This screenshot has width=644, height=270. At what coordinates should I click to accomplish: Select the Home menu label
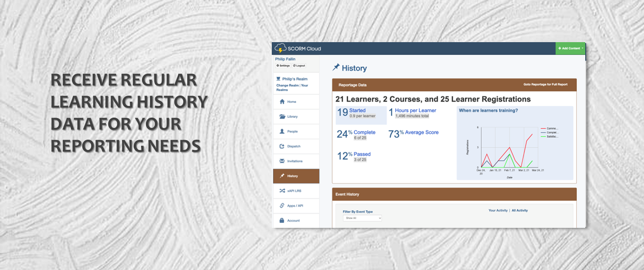click(292, 102)
